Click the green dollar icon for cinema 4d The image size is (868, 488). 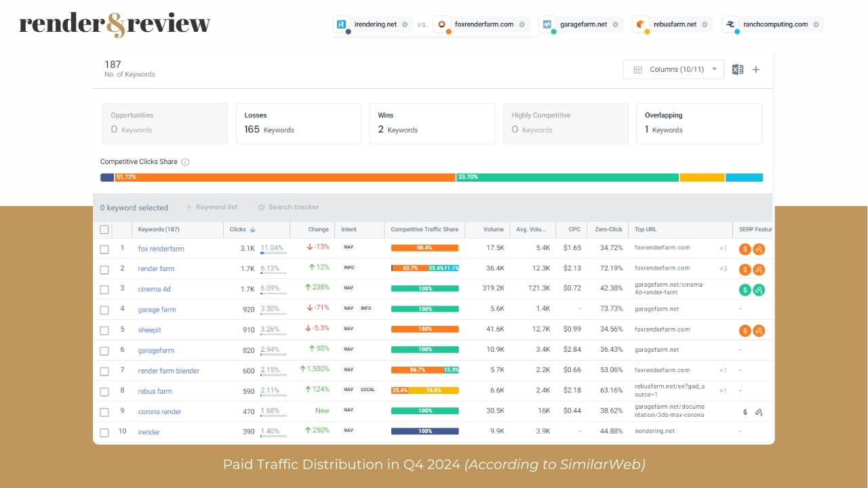coord(745,289)
